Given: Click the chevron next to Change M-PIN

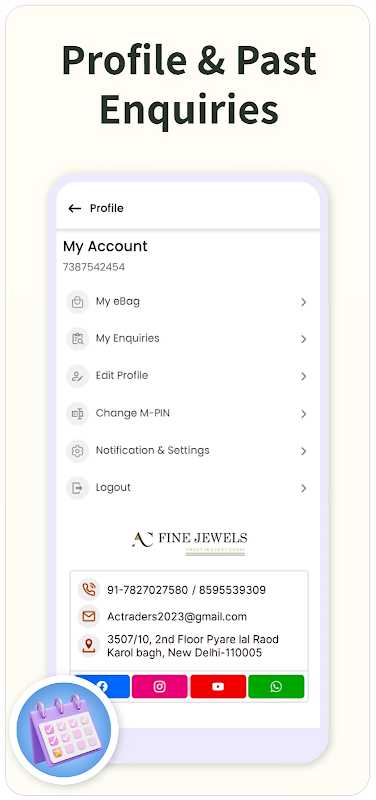Looking at the screenshot, I should (x=304, y=414).
